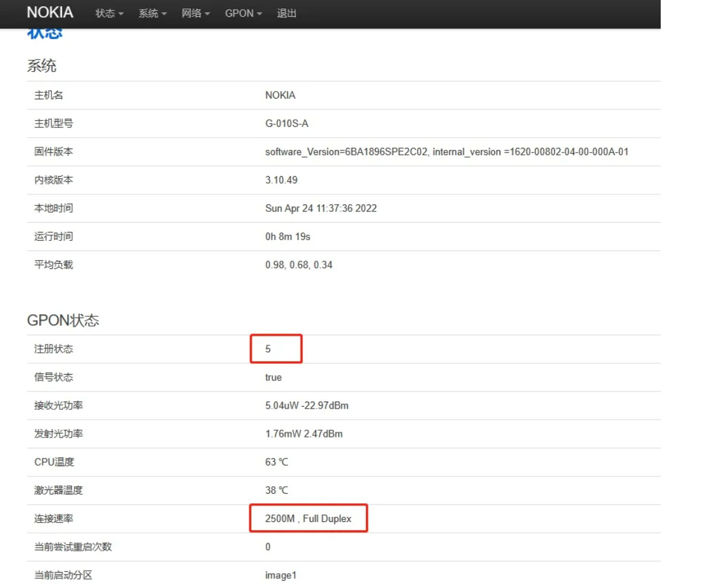This screenshot has width=728, height=586.
Task: Click 激光器温度 value 38 ℃
Action: click(277, 491)
